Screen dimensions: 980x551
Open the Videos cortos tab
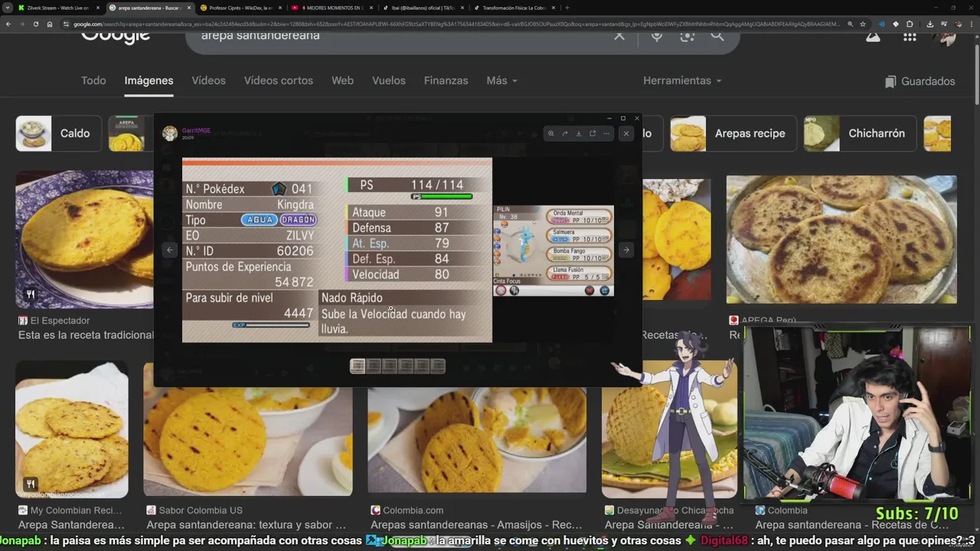(279, 80)
